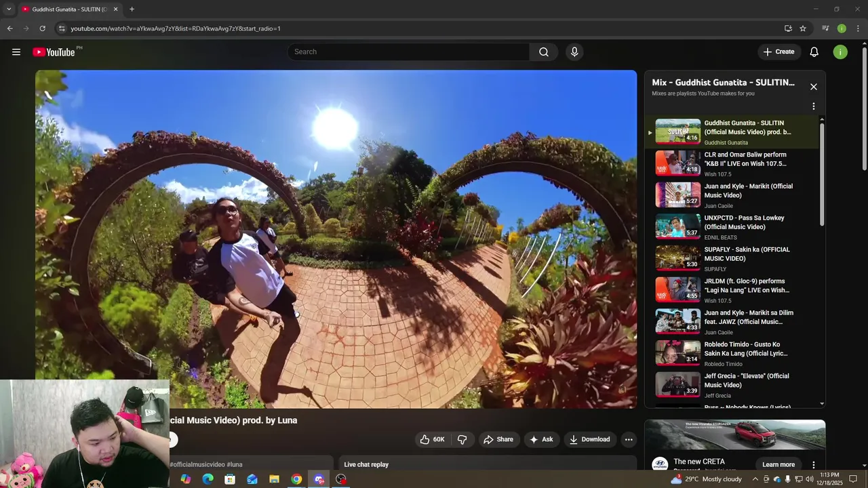Open YouTube notifications bell
The image size is (868, 488).
point(814,52)
